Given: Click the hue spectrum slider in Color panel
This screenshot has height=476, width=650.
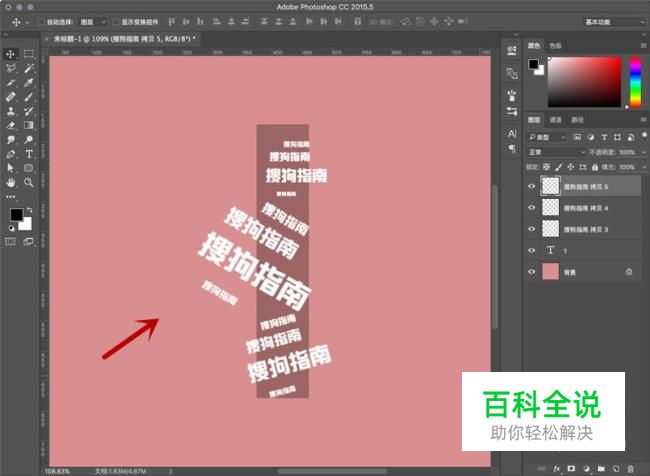Looking at the screenshot, I should [635, 82].
